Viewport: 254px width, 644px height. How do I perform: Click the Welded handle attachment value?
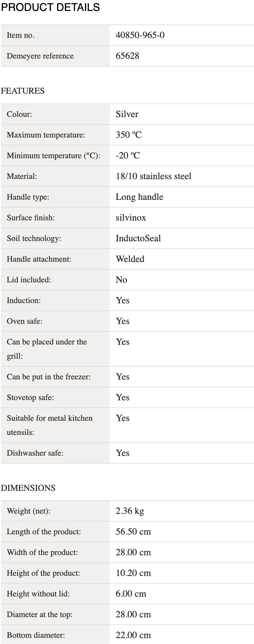coord(130,259)
